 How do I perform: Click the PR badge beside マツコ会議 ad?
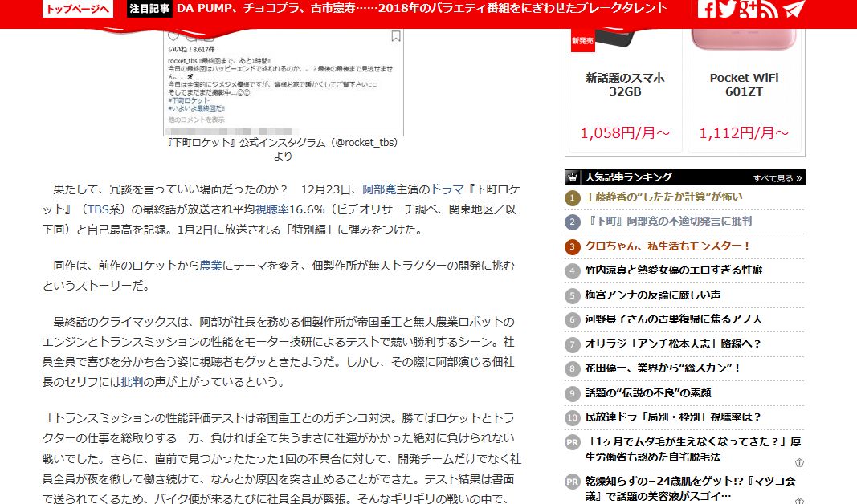click(572, 482)
